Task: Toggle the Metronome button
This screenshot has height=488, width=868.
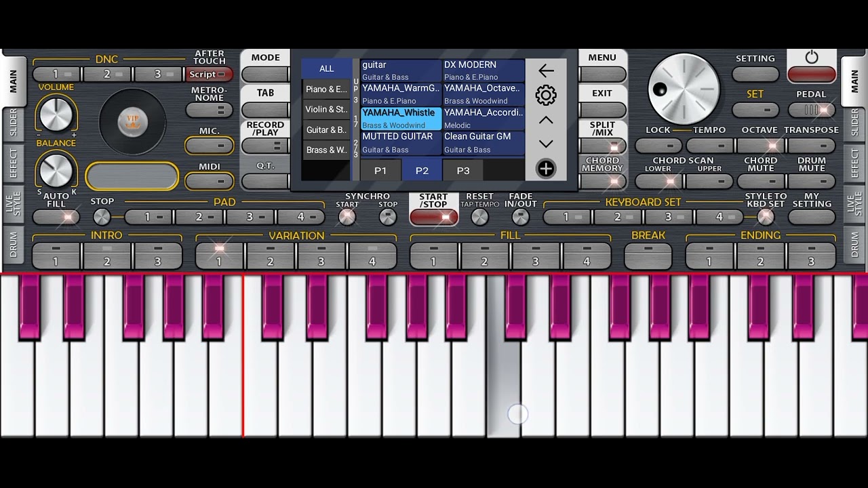Action: pos(210,110)
